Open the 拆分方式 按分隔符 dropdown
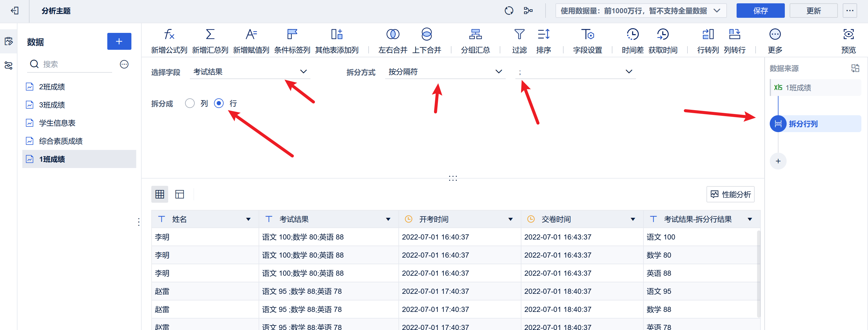 (x=445, y=72)
